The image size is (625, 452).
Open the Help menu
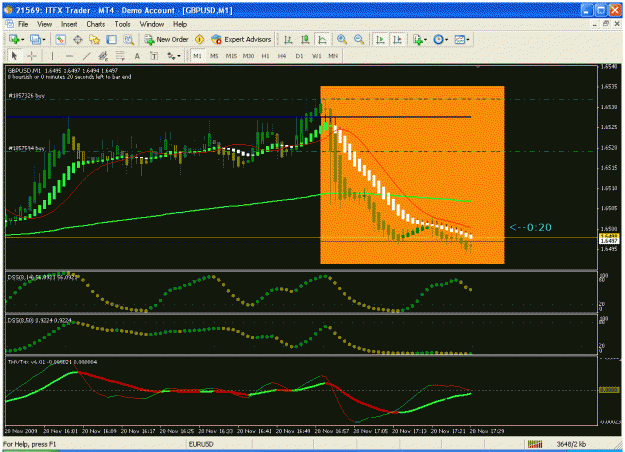[180, 24]
